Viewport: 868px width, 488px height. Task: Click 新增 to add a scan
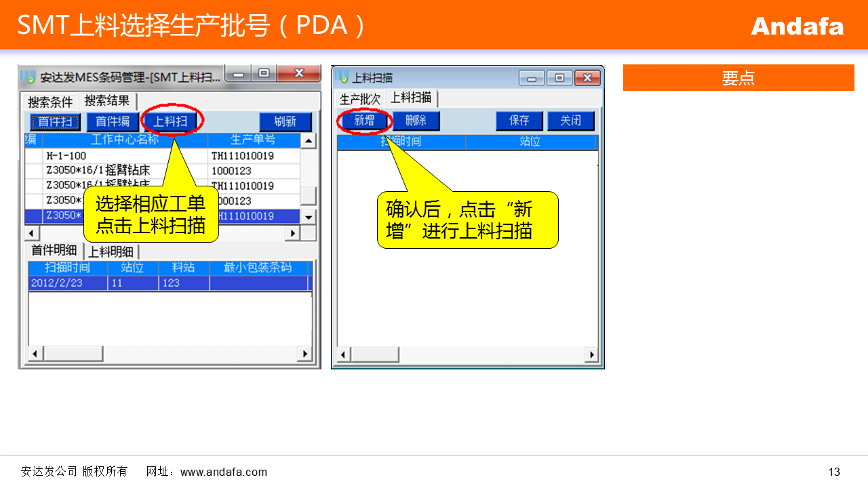364,121
